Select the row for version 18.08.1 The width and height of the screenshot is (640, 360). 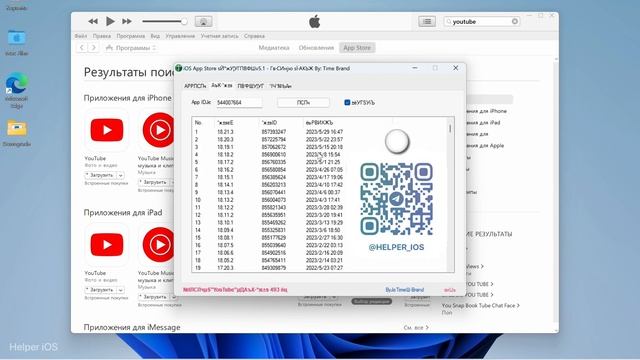269,238
